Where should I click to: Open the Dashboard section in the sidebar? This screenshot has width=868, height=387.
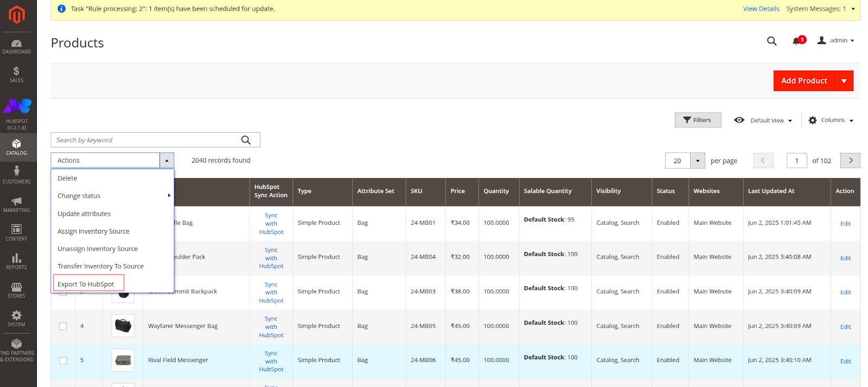[x=16, y=47]
